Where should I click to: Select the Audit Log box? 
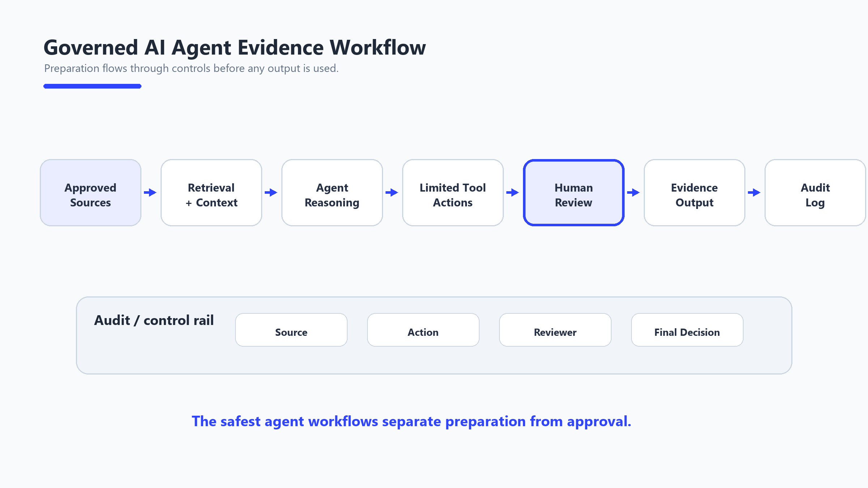coord(815,193)
